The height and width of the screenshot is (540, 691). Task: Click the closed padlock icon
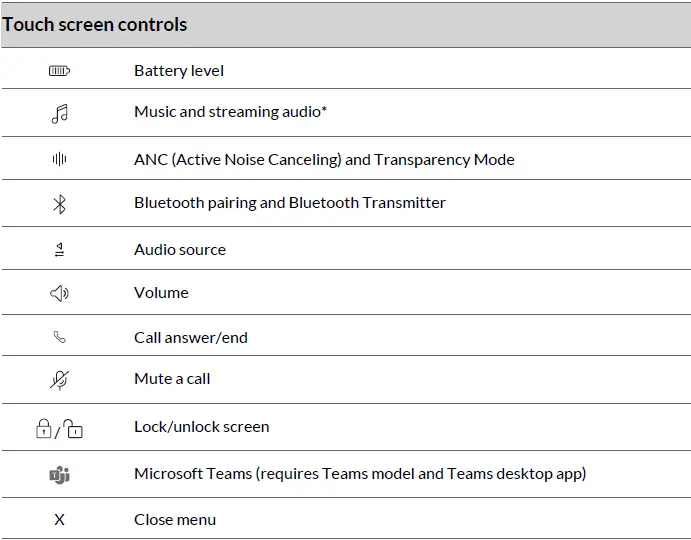[x=44, y=428]
